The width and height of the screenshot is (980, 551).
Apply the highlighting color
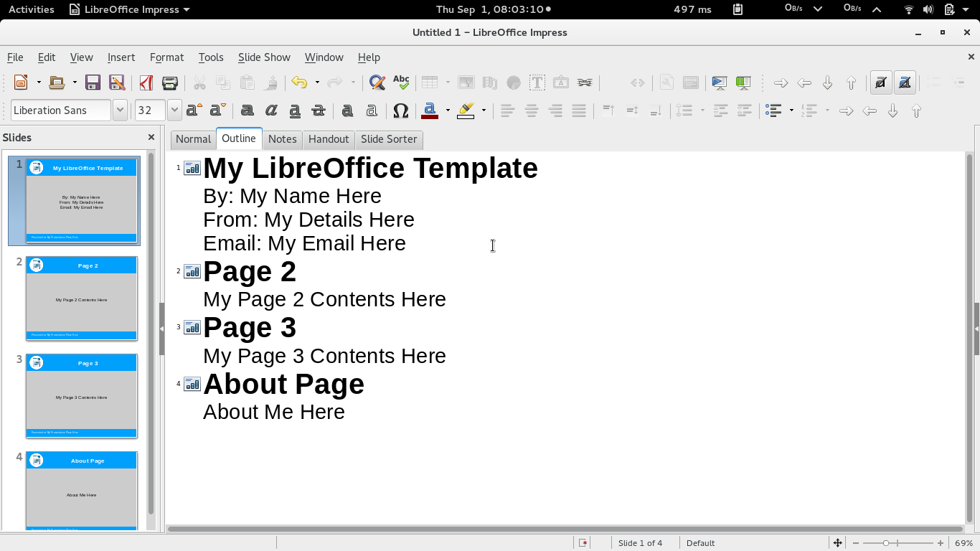pyautogui.click(x=466, y=110)
